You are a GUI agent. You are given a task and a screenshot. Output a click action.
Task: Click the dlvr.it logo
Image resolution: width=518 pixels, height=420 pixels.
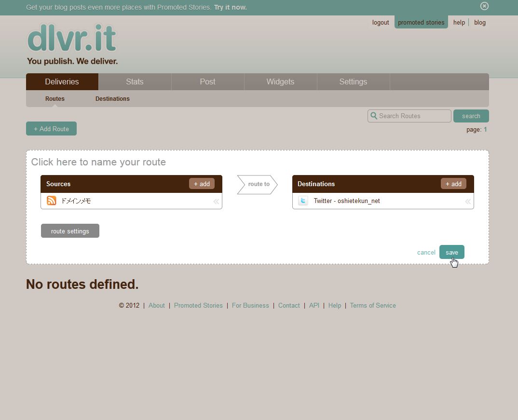click(72, 38)
